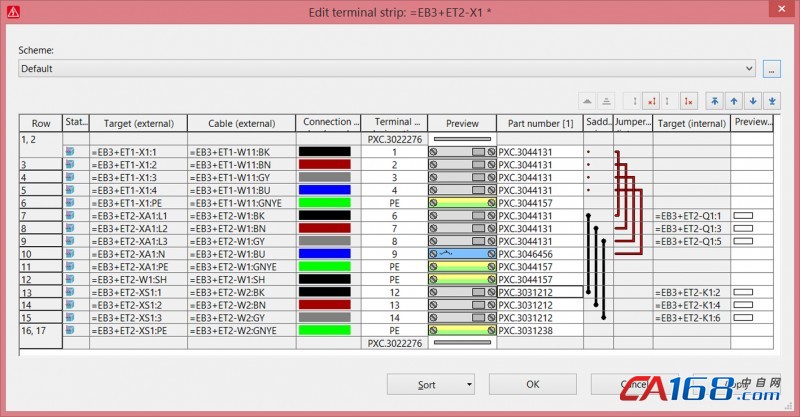The width and height of the screenshot is (800, 417).
Task: Click the Target (external) column header
Action: [x=138, y=123]
